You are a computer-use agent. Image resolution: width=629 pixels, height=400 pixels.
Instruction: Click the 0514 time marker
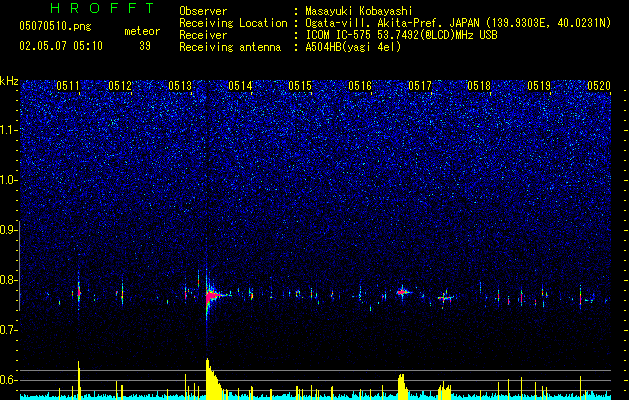(240, 86)
